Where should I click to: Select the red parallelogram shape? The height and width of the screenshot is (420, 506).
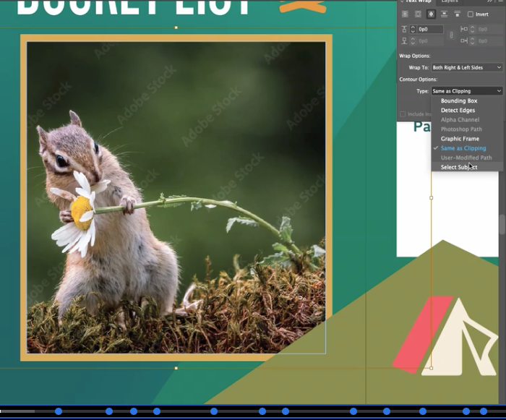click(x=422, y=335)
